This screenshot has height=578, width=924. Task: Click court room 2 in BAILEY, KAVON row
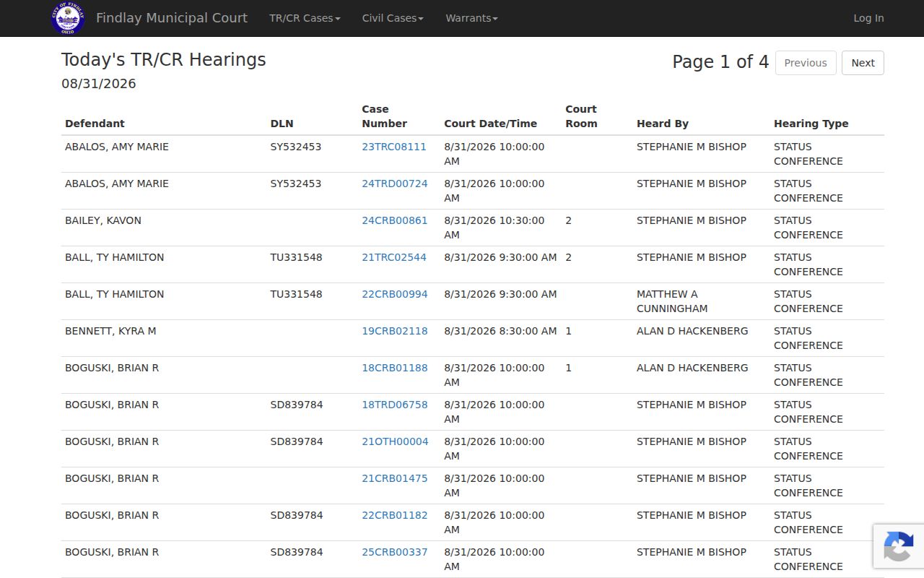pos(568,220)
